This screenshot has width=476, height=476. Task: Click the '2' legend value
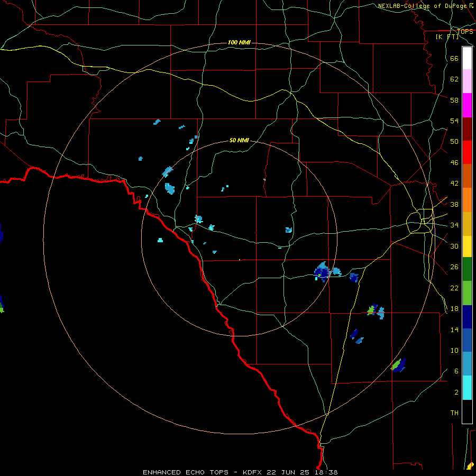456,392
